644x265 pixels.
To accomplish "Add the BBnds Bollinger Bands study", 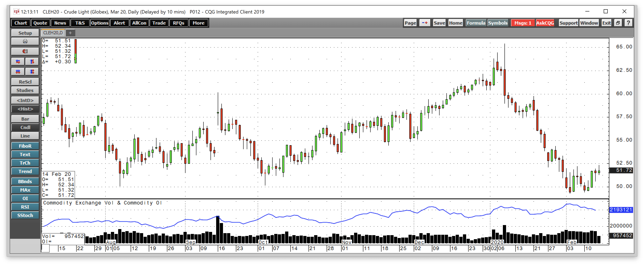I will coord(25,182).
